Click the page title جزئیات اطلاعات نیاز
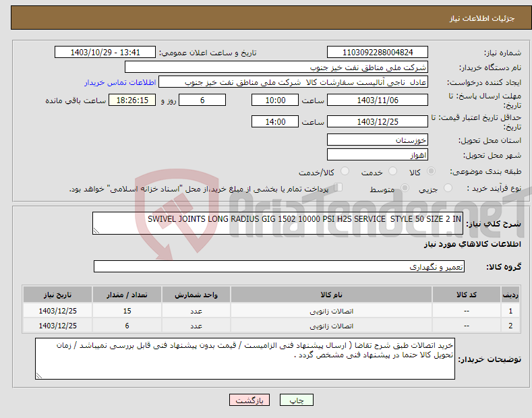The width and height of the screenshot is (532, 418). point(482,18)
